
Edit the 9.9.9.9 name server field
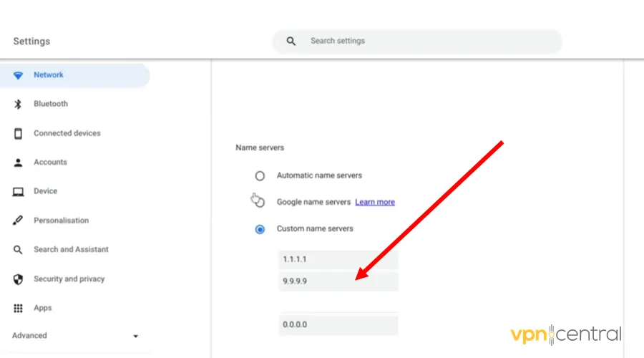[338, 281]
